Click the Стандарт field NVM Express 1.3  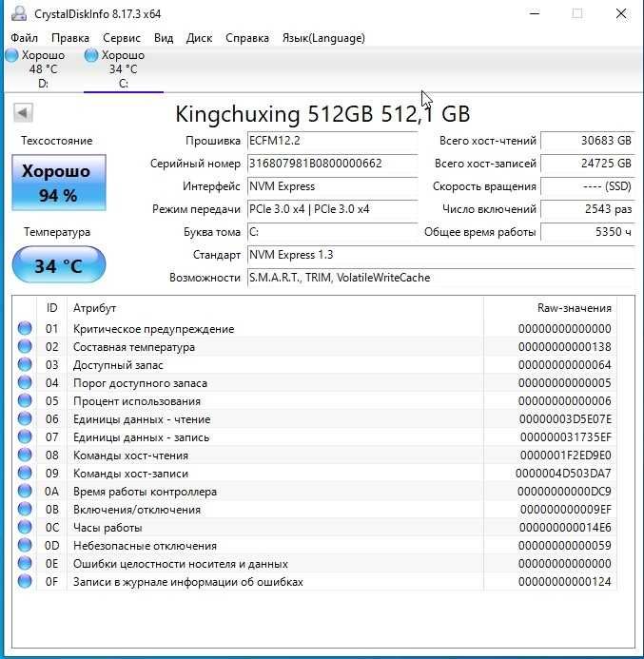(441, 255)
